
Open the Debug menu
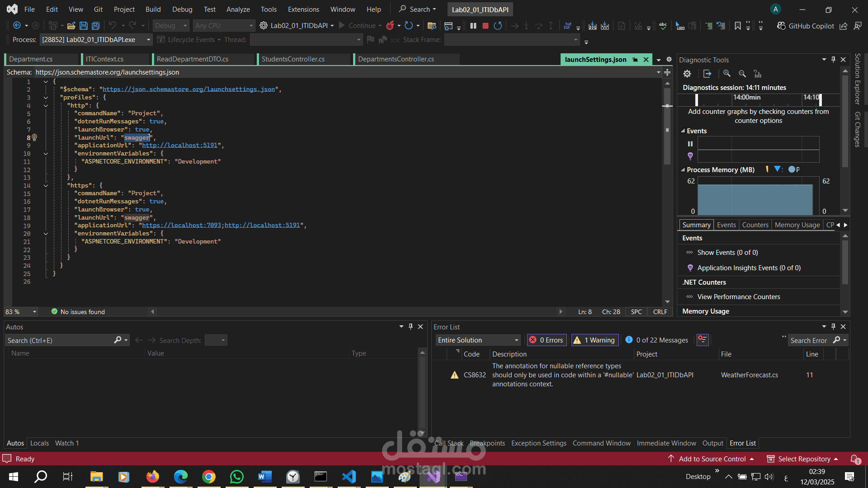pos(182,9)
